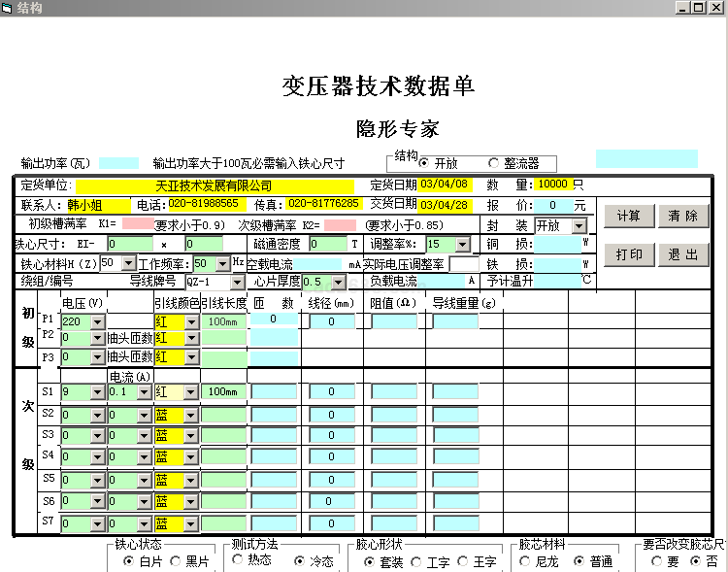Select the 整流器 structure radio option

(x=494, y=163)
